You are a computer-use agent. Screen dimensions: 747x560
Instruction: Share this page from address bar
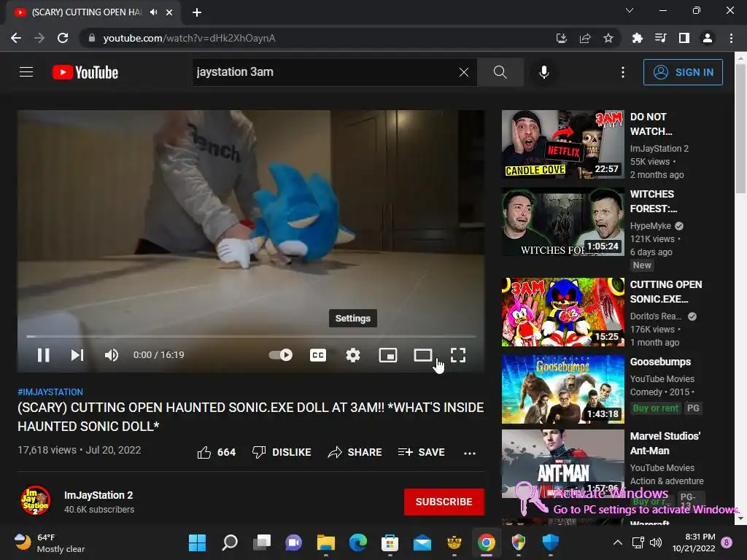(585, 38)
